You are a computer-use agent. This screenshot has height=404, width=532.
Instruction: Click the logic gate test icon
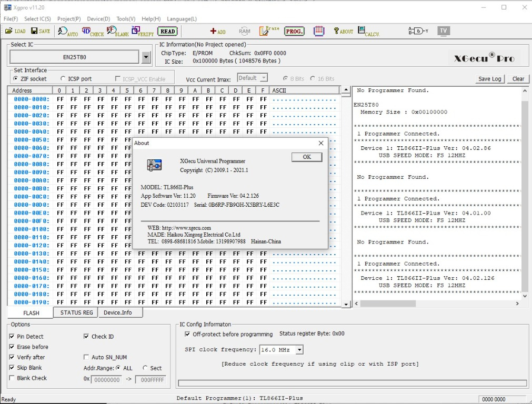418,31
